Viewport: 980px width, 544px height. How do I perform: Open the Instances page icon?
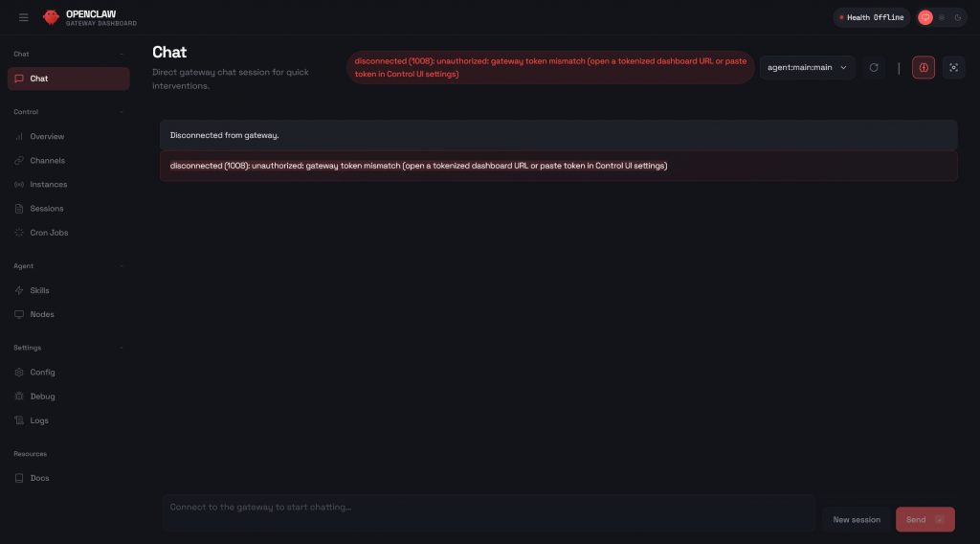[x=20, y=185]
